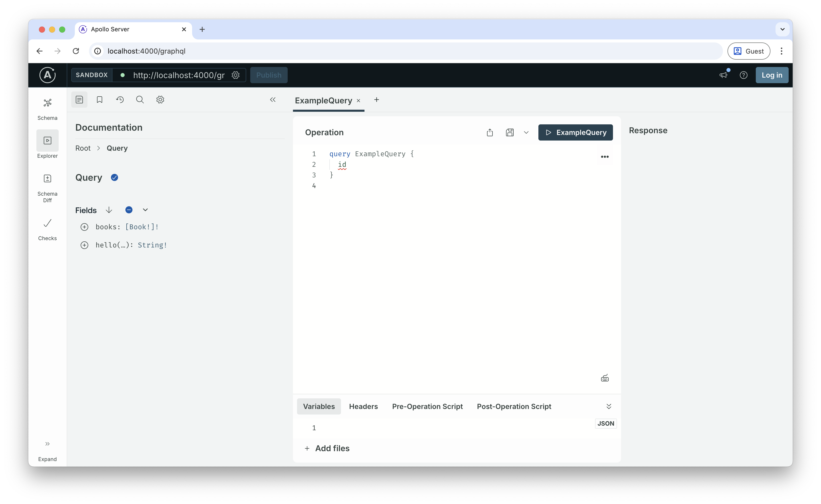821x504 pixels.
Task: Open a new browser tab
Action: [x=202, y=29]
